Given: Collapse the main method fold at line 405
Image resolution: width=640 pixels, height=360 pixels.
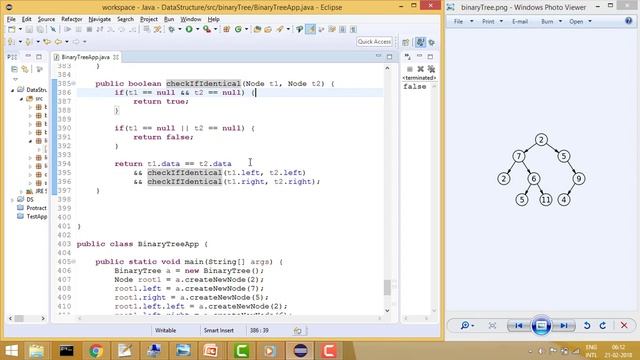Looking at the screenshot, I should tap(74, 261).
